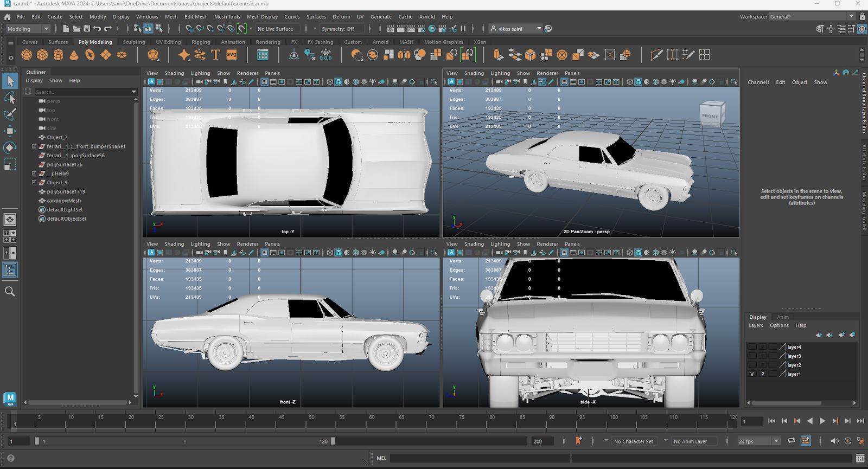This screenshot has height=469, width=868.
Task: Open the Deform menu
Action: 341,17
